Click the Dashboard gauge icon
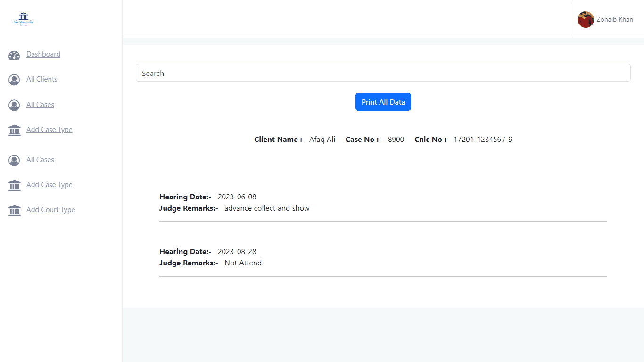The height and width of the screenshot is (362, 644). click(14, 55)
